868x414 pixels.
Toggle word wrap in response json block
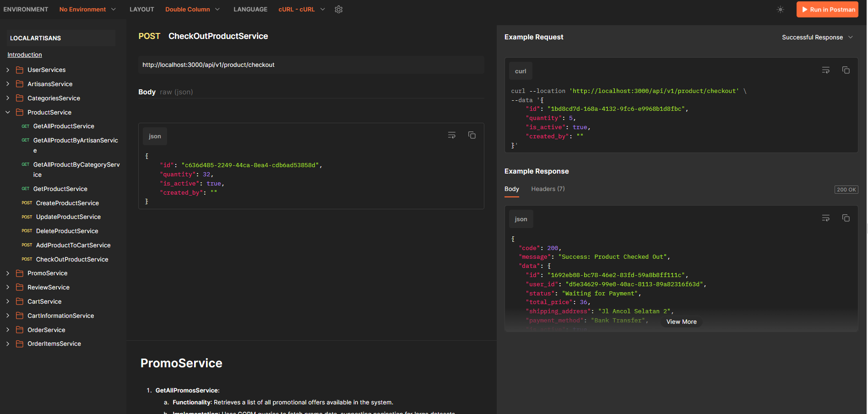pyautogui.click(x=825, y=218)
